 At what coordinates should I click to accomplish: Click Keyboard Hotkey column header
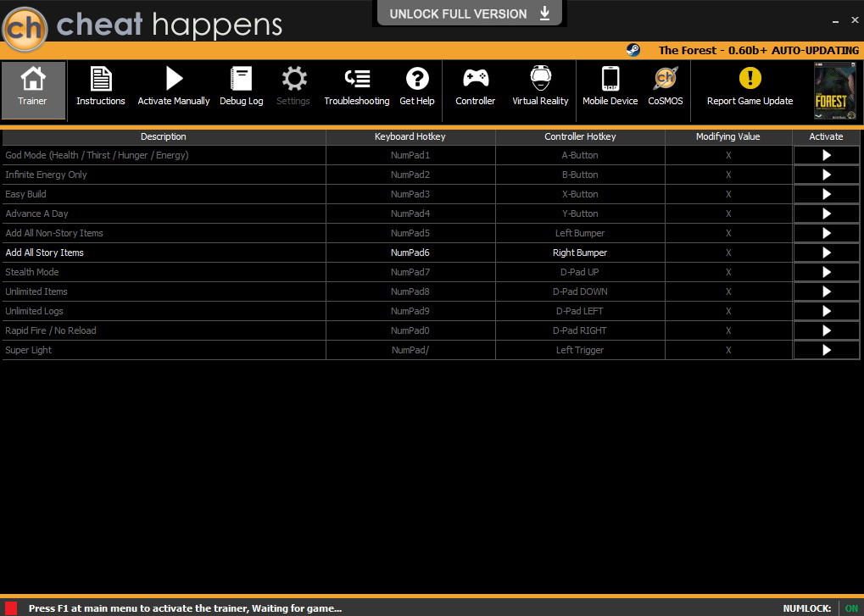410,136
